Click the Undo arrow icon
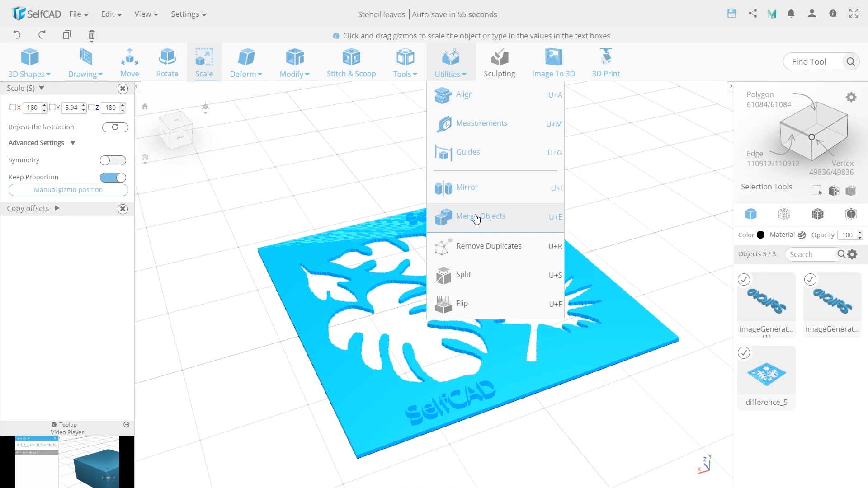The height and width of the screenshot is (488, 868). coord(17,35)
